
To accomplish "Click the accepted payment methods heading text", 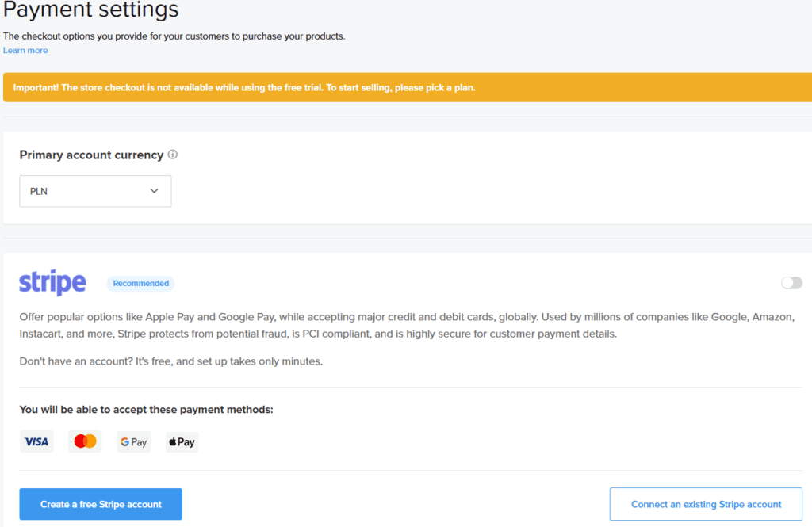I will pyautogui.click(x=146, y=410).
